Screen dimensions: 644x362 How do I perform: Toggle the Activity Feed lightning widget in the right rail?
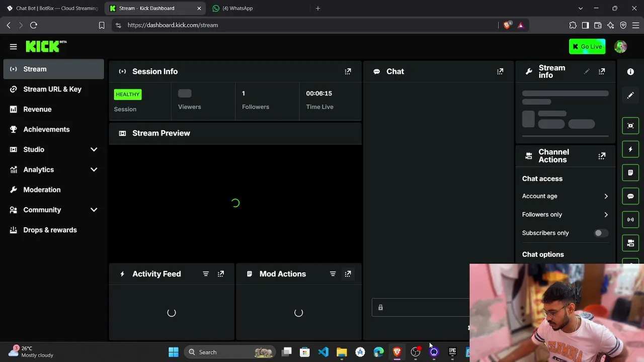pos(630,149)
